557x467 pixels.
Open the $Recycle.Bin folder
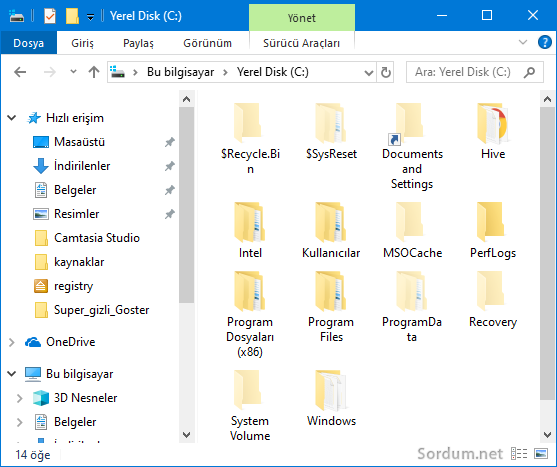250,139
